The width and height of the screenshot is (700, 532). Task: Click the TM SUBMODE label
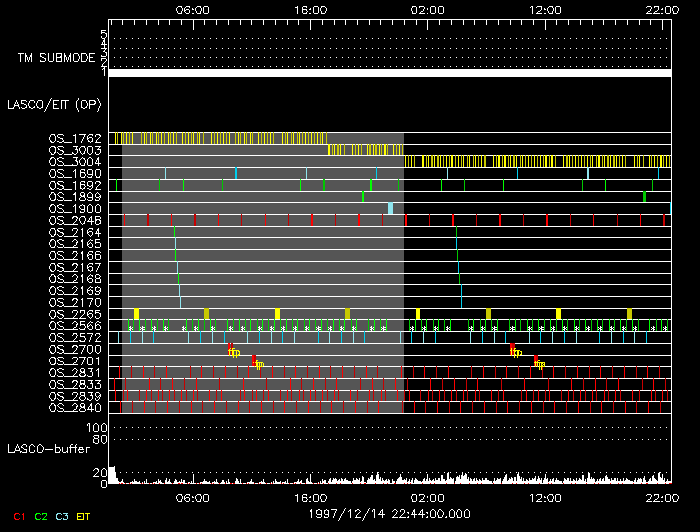(x=56, y=57)
